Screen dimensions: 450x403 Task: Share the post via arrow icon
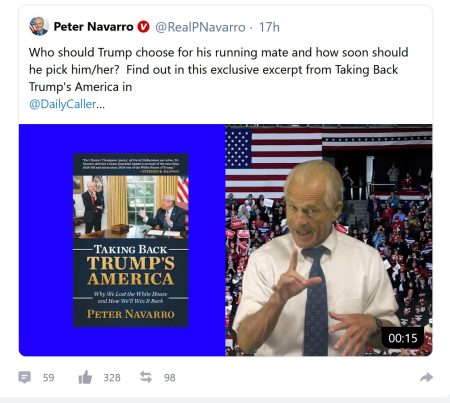pos(426,377)
